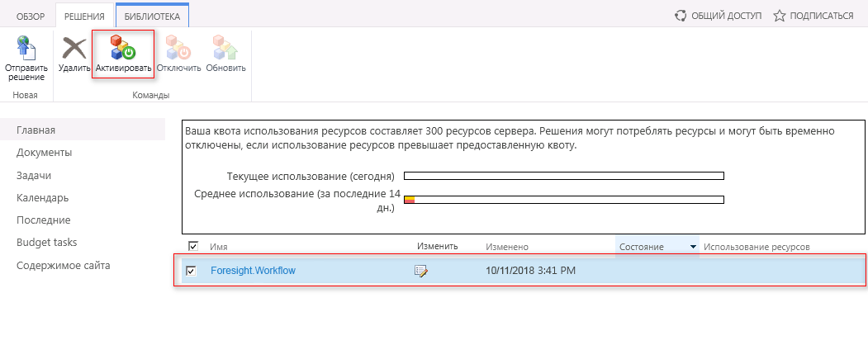Open Budget tasks in the left navigation
Screen dimensions: 868x345
pyautogui.click(x=46, y=243)
